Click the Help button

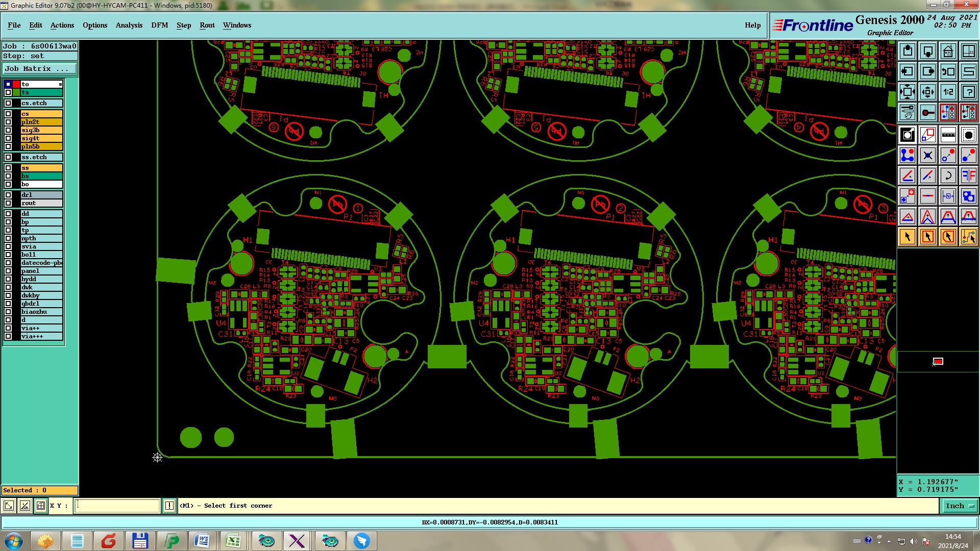point(752,25)
